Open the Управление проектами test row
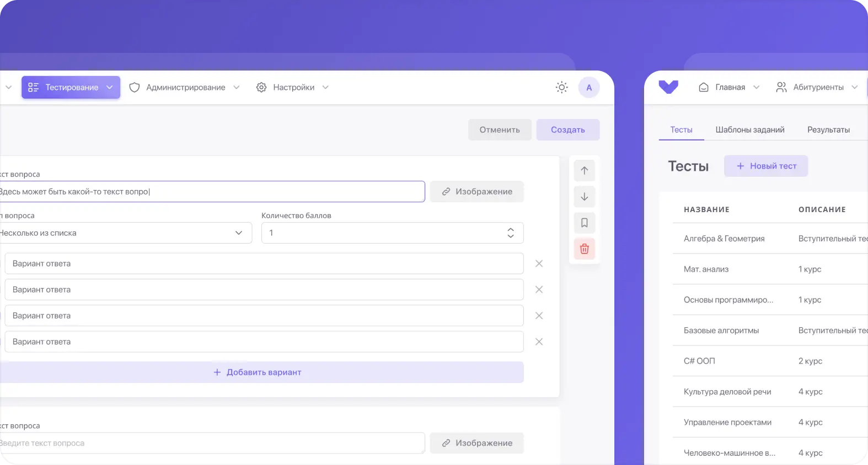The image size is (868, 465). coord(770,422)
